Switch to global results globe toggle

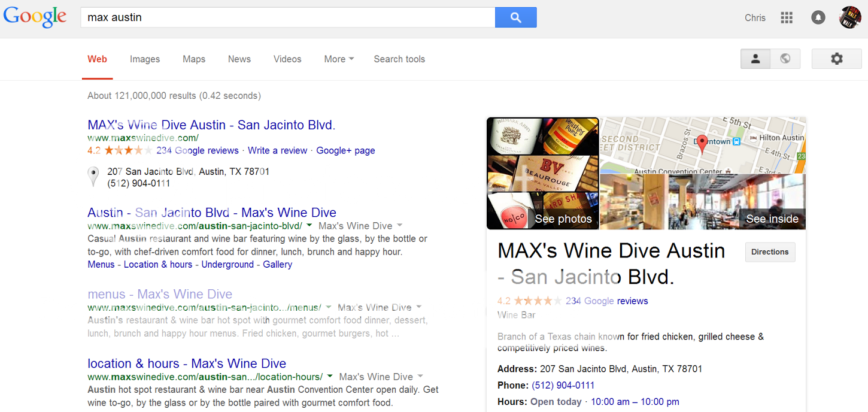pyautogui.click(x=785, y=59)
